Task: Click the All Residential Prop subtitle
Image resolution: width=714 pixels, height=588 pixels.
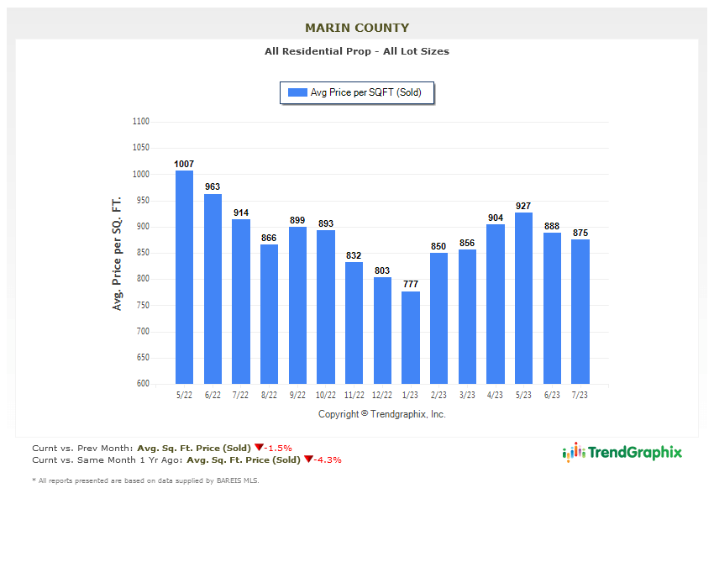Action: (357, 51)
